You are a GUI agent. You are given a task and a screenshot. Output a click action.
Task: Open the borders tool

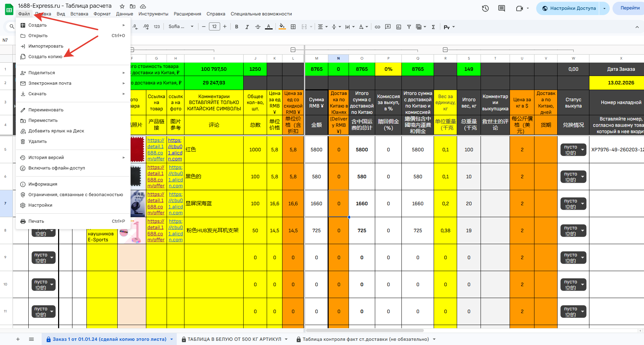coord(293,27)
